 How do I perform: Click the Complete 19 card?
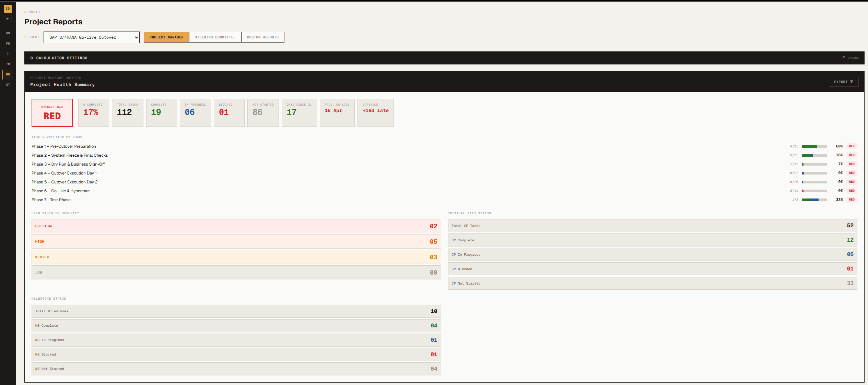[x=161, y=113]
